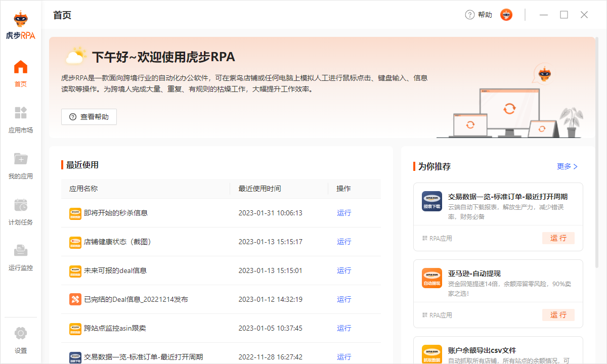Click the 已完结的Deal信息_20221214发布 row name
Image resolution: width=607 pixels, height=364 pixels.
coord(136,299)
